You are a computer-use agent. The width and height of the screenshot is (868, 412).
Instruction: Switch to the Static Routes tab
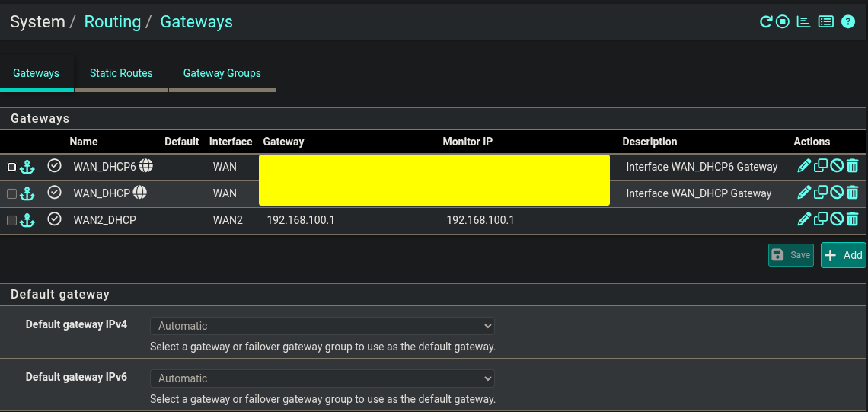click(121, 73)
